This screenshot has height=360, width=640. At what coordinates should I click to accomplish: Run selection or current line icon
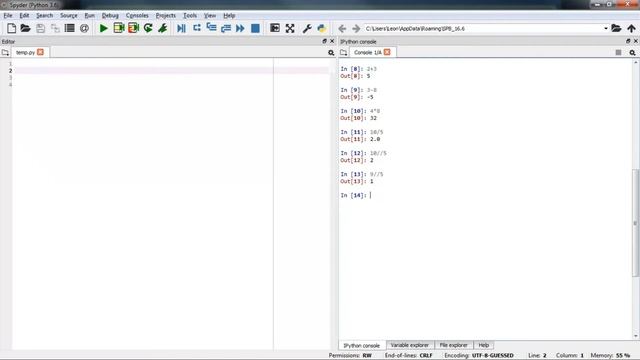[x=163, y=28]
